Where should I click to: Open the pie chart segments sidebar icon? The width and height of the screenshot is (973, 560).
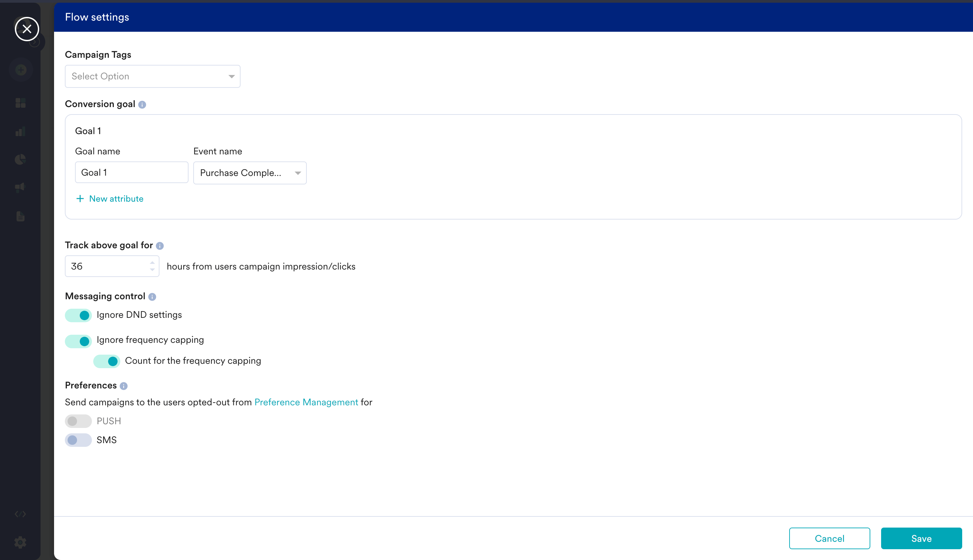20,160
